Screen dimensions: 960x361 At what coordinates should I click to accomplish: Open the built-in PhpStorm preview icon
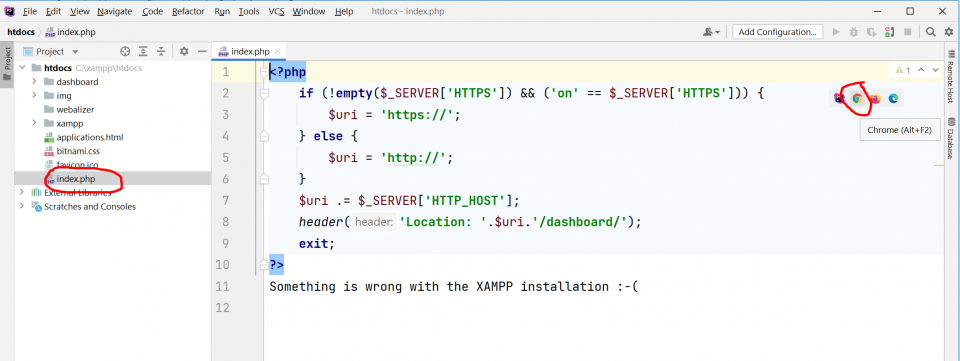pos(839,98)
